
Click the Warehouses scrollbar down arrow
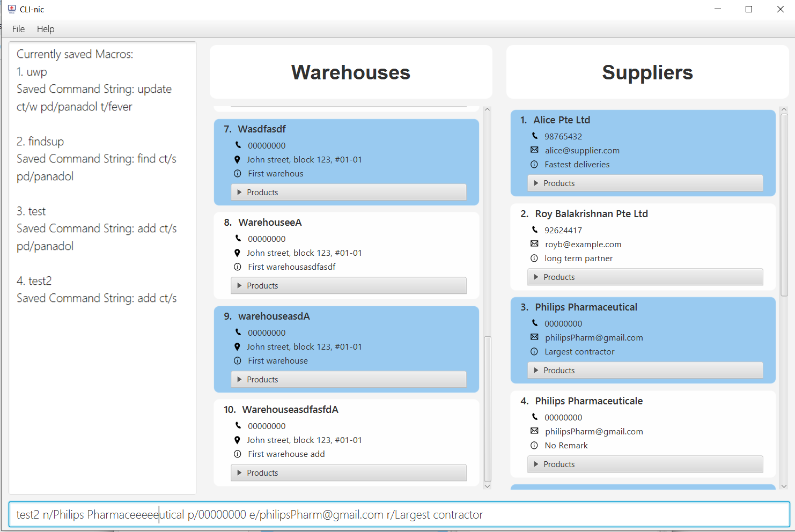coord(487,486)
